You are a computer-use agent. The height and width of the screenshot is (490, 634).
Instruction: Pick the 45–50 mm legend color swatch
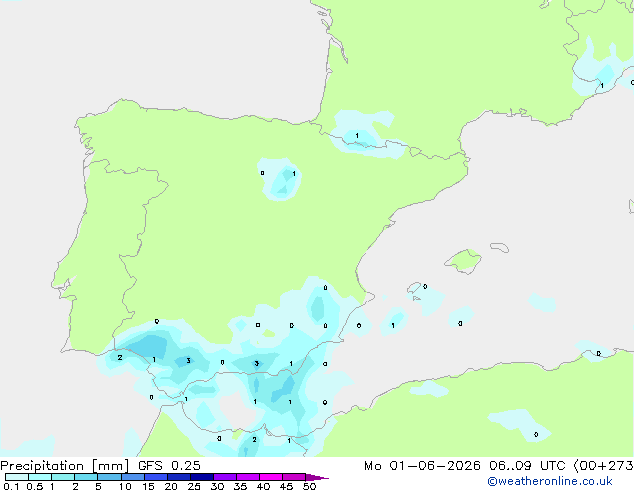tap(294, 477)
